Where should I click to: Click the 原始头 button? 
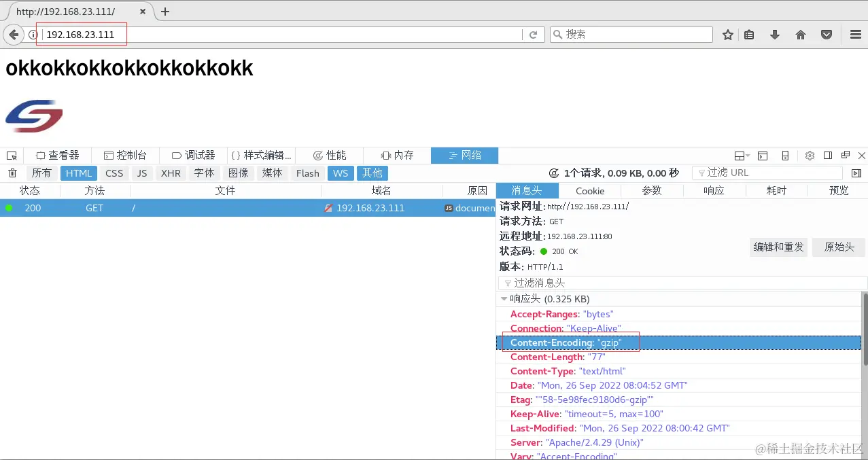click(x=839, y=247)
